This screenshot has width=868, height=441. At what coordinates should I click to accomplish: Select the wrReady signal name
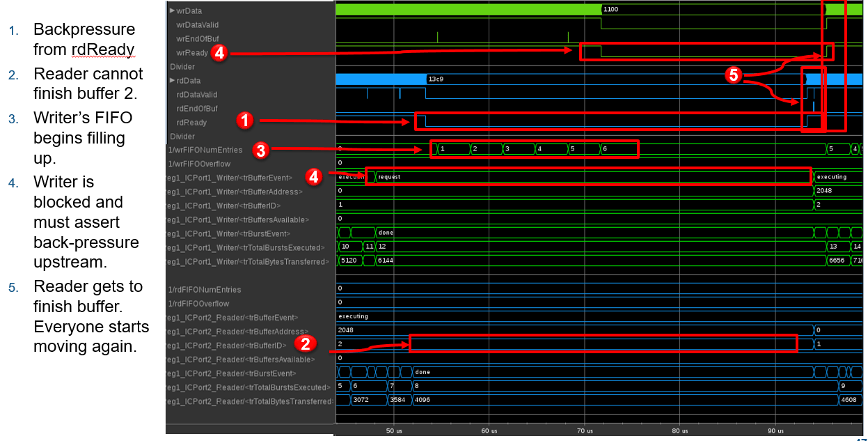[192, 53]
